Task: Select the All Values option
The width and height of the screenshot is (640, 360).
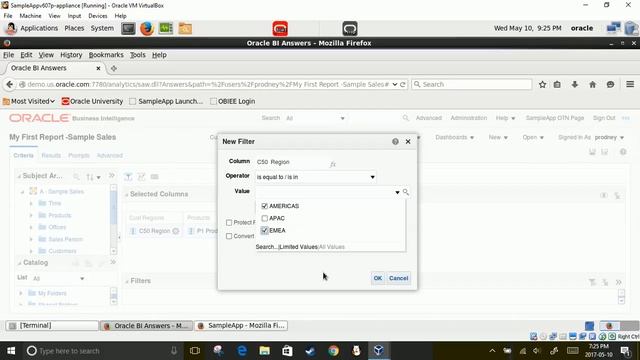Action: point(332,247)
